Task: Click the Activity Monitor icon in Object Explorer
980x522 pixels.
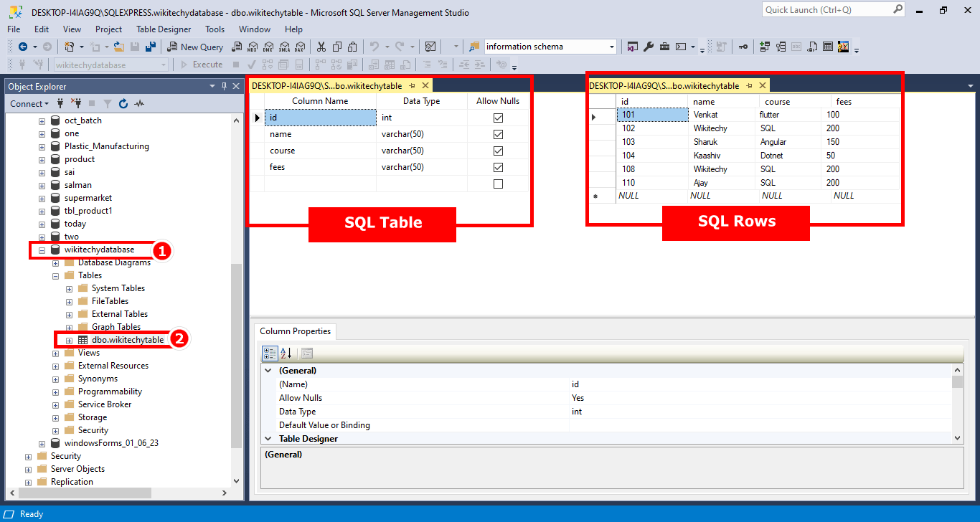Action: [140, 103]
